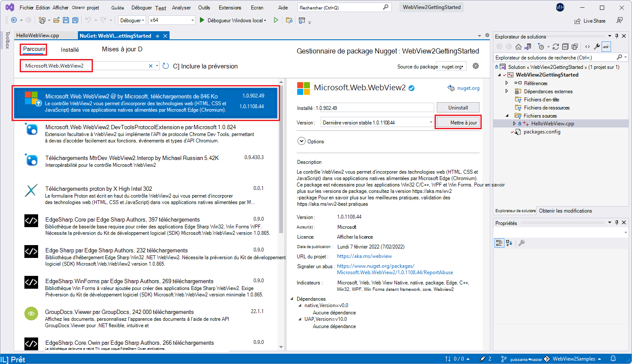Switch to the Installé tab
The width and height of the screenshot is (632, 364).
70,49
